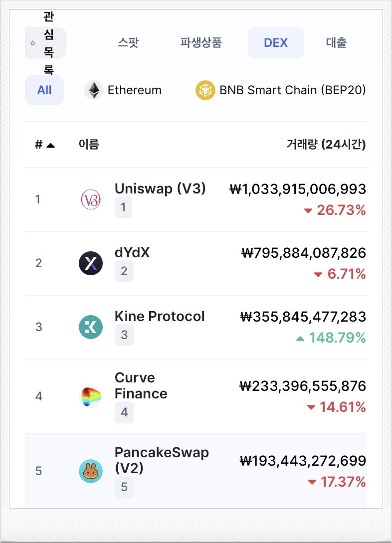Switch to the 파생상품 tab
The image size is (392, 543).
201,42
